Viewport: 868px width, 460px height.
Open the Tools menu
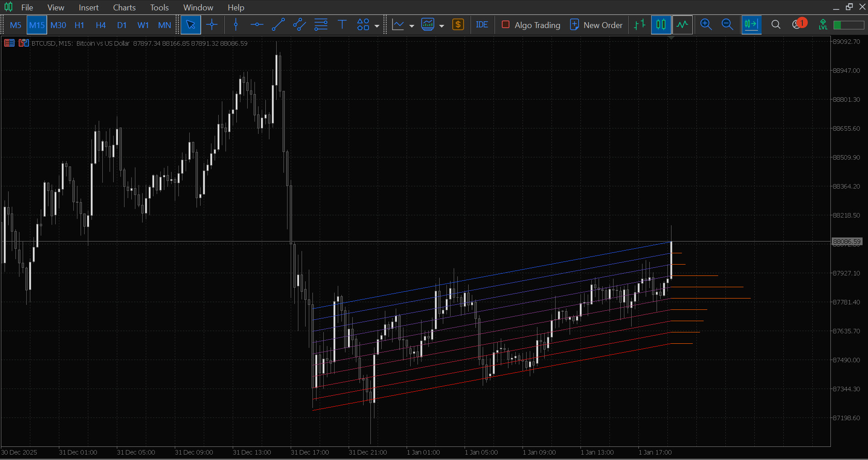tap(159, 8)
